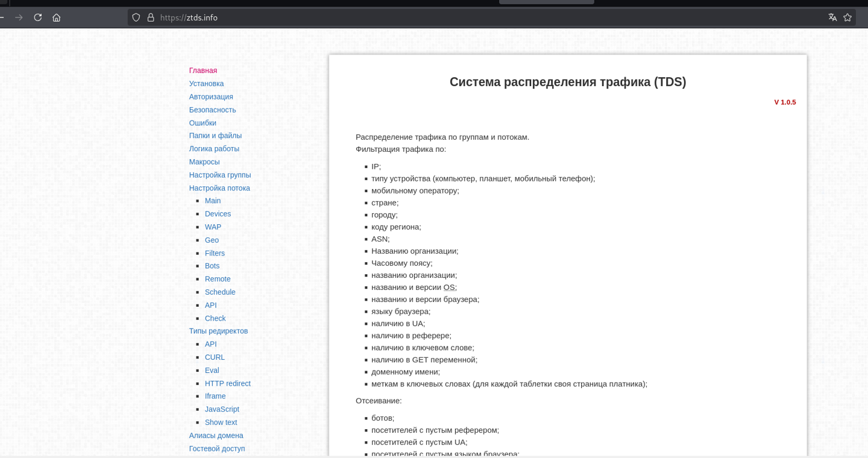This screenshot has width=868, height=458.
Task: Click the list item наличию в GET переменной;
Action: [424, 360]
